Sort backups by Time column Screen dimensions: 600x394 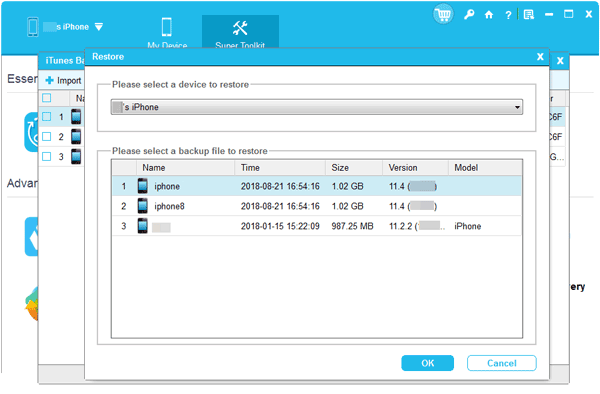[280, 168]
